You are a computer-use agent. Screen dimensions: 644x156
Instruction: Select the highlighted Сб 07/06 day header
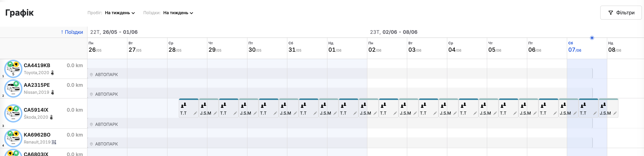point(587,48)
